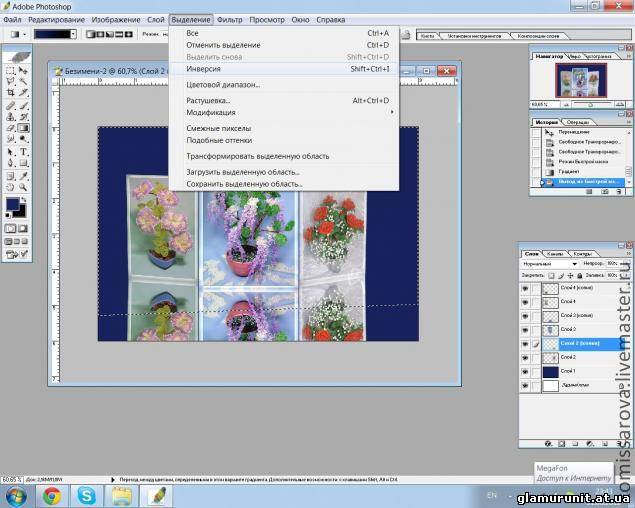Select the Zoom tool
The width and height of the screenshot is (635, 508).
[23, 187]
